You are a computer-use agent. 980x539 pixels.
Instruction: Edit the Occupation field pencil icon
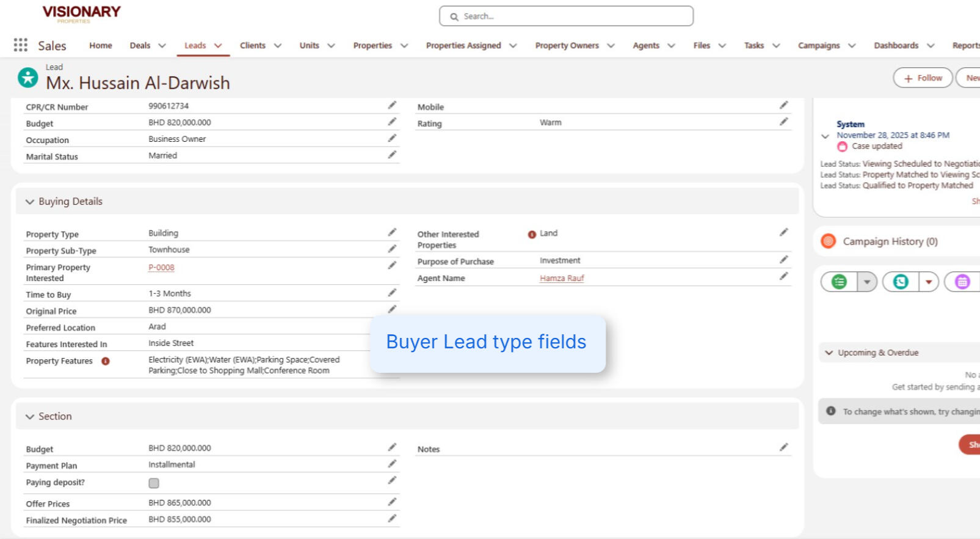pyautogui.click(x=392, y=139)
